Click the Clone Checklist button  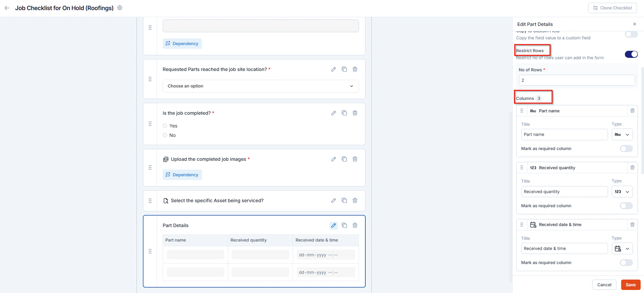(612, 8)
